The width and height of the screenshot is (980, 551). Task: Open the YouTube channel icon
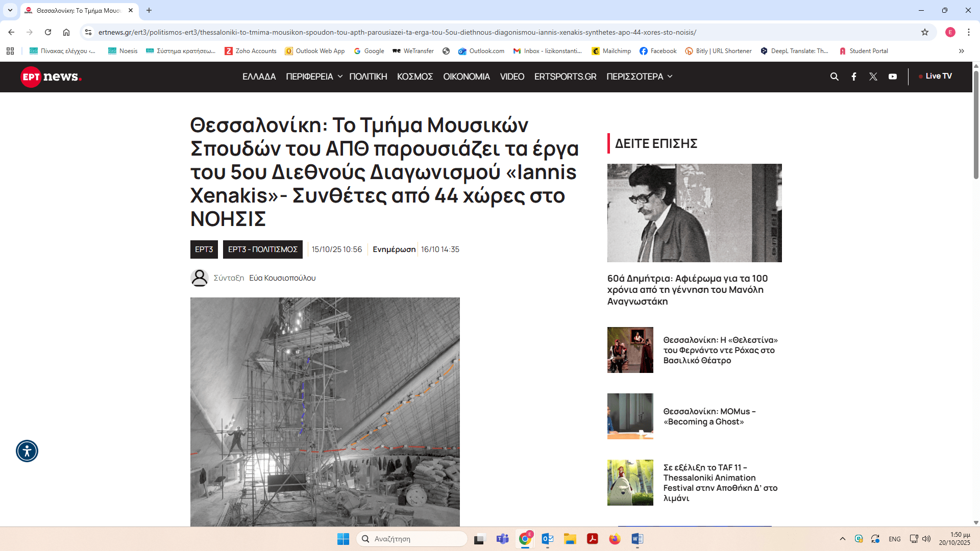click(893, 77)
